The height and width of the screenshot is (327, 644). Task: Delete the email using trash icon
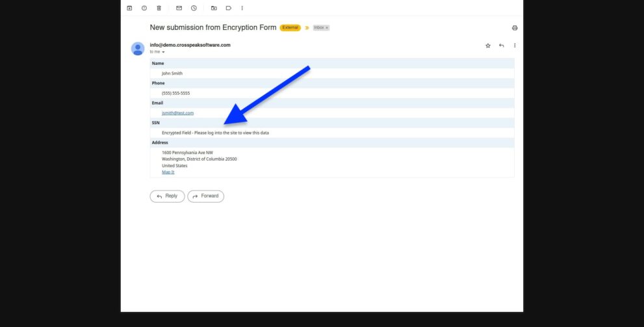point(159,8)
